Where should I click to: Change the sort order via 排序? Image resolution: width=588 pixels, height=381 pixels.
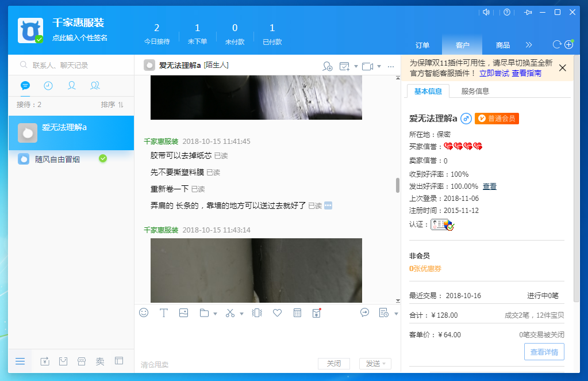coord(112,105)
